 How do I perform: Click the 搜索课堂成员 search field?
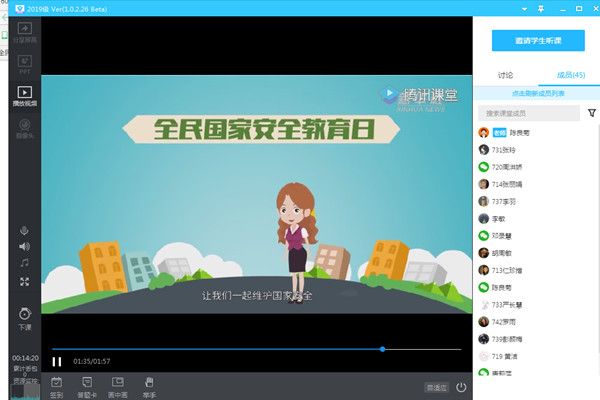point(529,113)
